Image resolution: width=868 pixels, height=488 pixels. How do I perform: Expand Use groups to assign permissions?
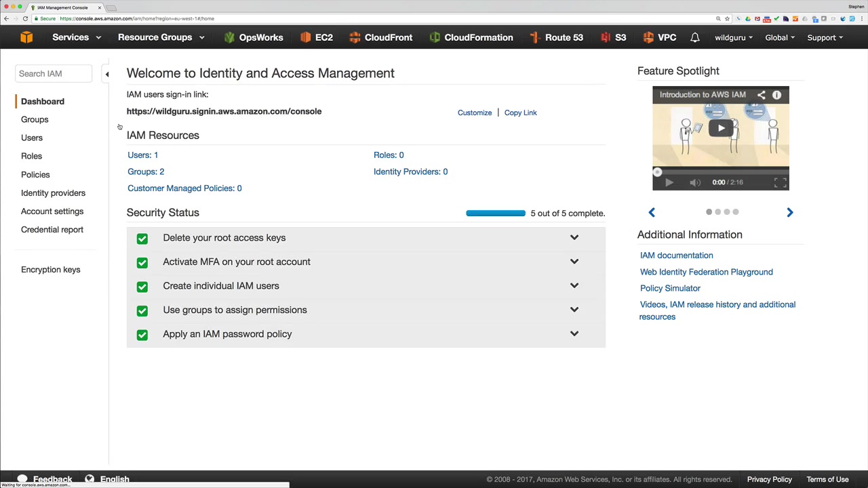[x=574, y=310]
